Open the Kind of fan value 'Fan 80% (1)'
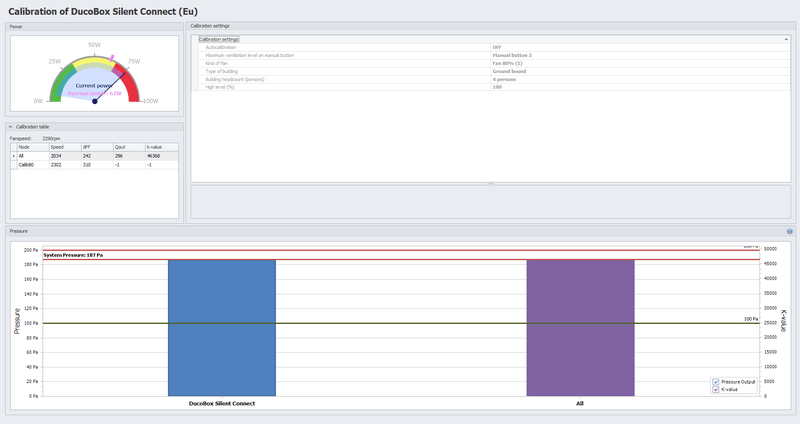800x424 pixels. point(640,63)
